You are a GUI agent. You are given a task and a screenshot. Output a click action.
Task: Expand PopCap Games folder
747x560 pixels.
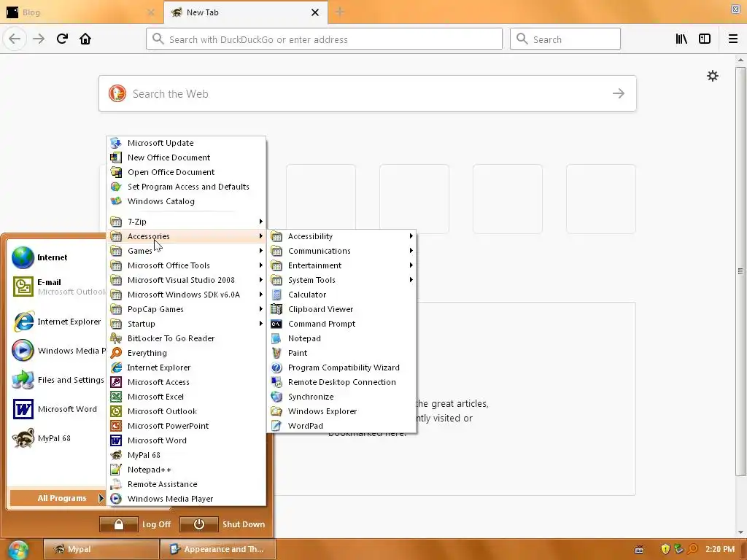click(x=186, y=309)
